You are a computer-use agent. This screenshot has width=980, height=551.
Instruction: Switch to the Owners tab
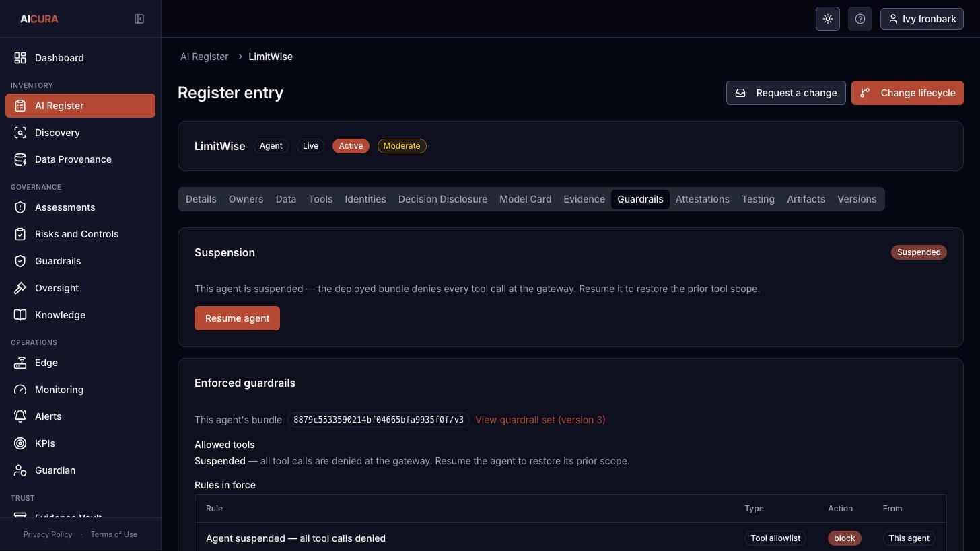246,199
